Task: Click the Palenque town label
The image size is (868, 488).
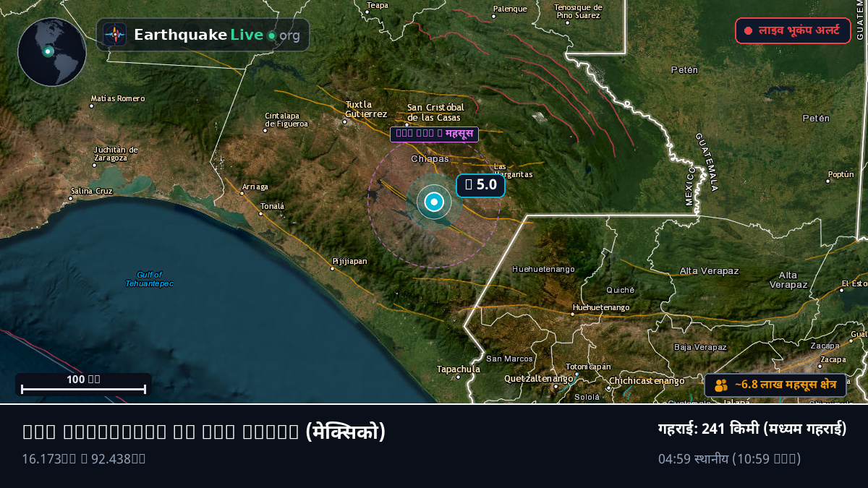Action: (x=510, y=9)
